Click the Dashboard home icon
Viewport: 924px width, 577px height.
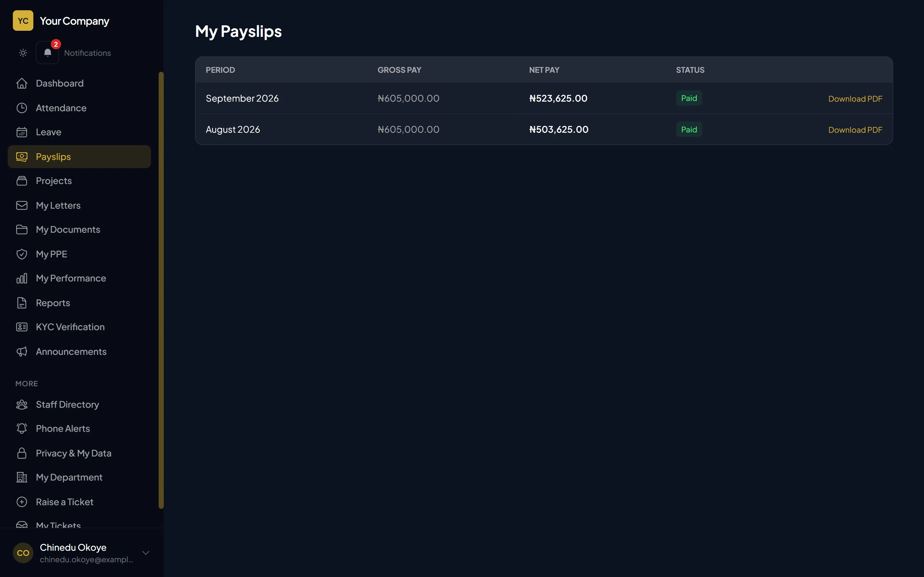pos(22,83)
